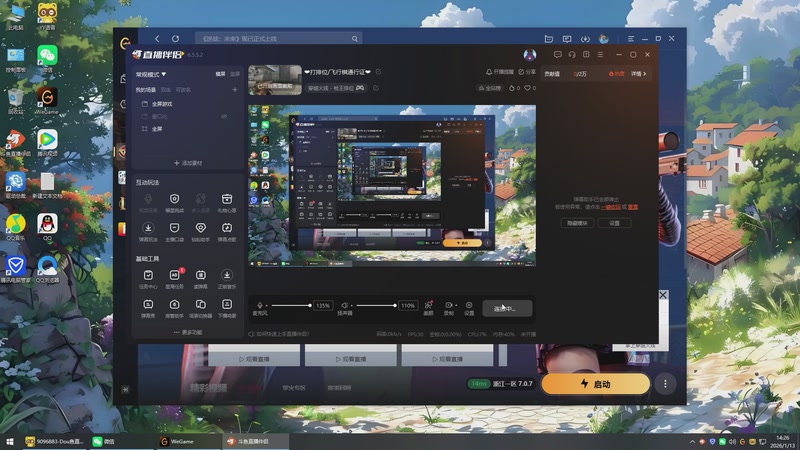Viewport: 800px width, 450px height.
Task: Click the WeGame back arrow
Action: (157, 38)
